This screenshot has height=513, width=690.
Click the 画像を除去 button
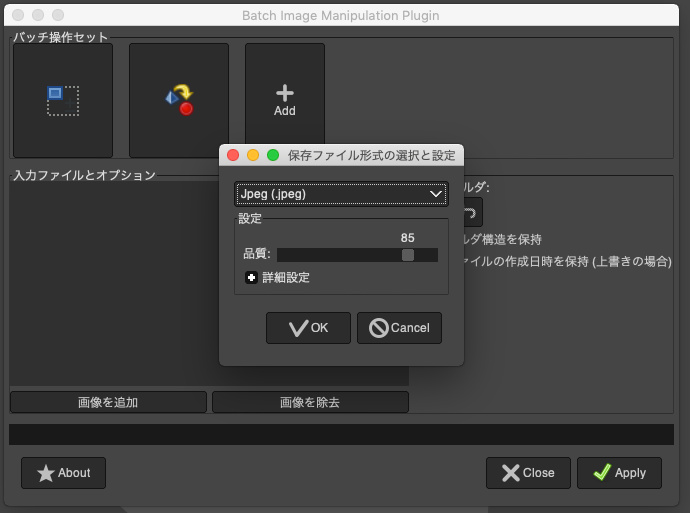click(310, 402)
